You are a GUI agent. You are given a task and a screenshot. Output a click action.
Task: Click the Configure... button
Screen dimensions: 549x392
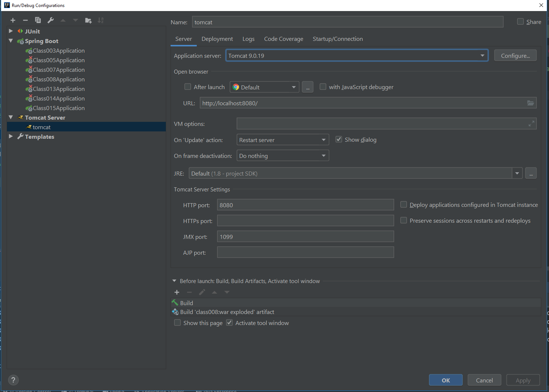(x=515, y=56)
